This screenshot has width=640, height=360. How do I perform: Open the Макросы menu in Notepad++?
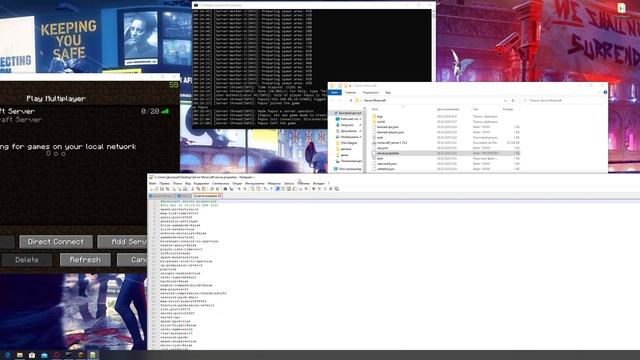(x=274, y=184)
